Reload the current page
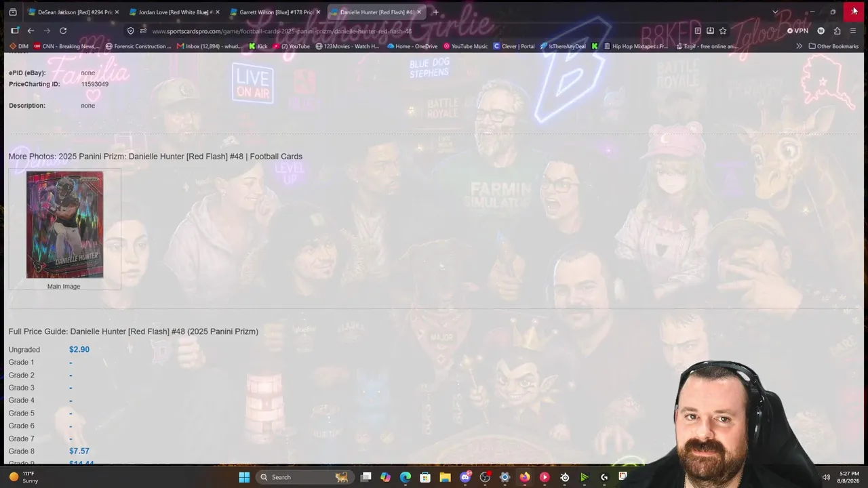 pos(63,30)
